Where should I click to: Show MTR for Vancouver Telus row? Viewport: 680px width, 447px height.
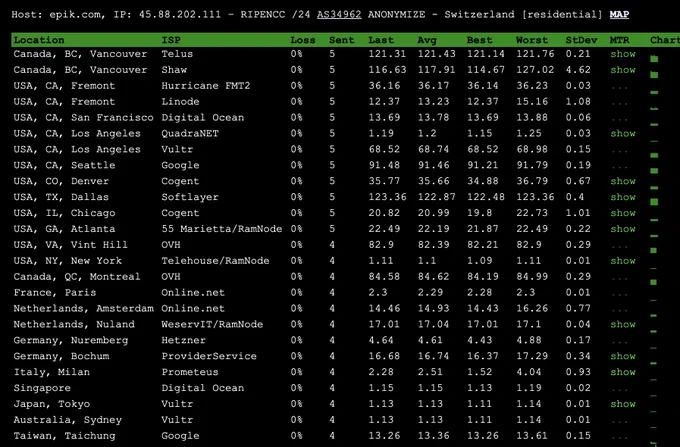click(623, 54)
